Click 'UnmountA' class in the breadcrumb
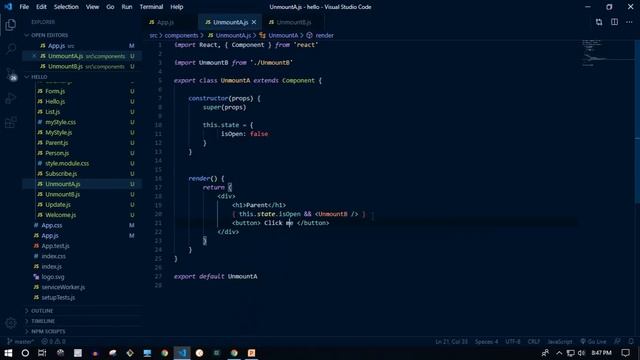640x360 pixels. click(283, 36)
